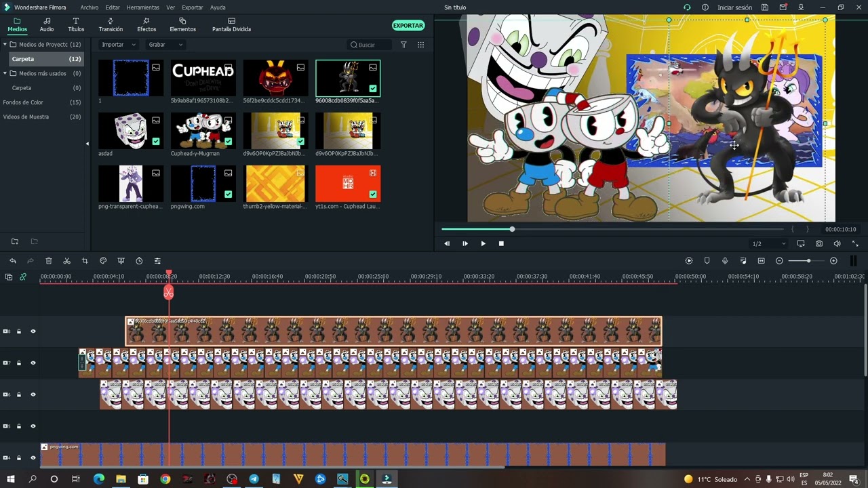Hide the King Dice clip track
The height and width of the screenshot is (488, 868).
(33, 394)
